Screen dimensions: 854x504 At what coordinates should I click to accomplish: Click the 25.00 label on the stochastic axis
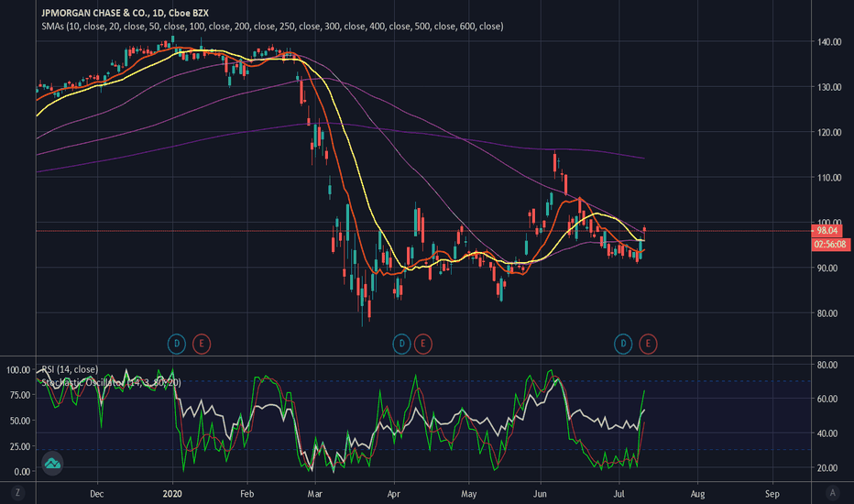click(20, 446)
